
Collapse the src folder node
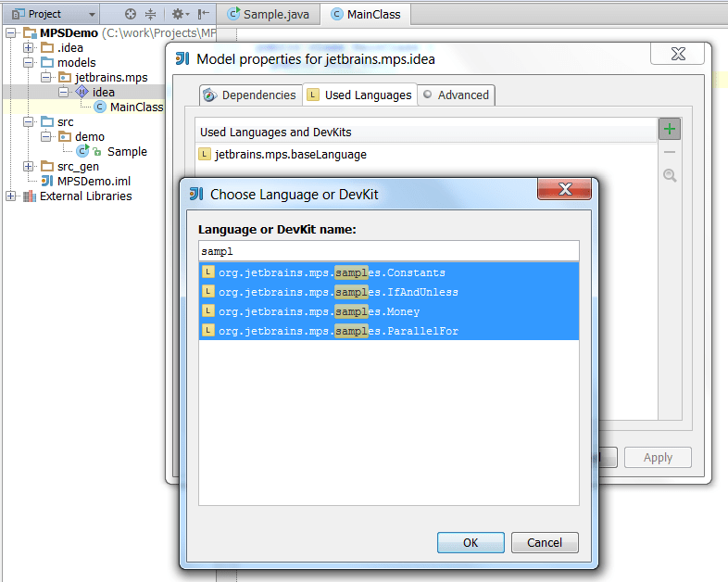29,121
